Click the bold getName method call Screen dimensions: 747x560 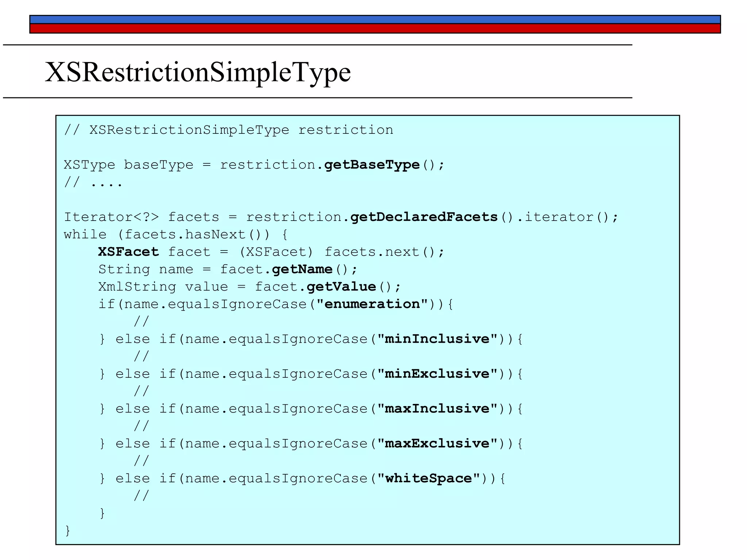[302, 269]
